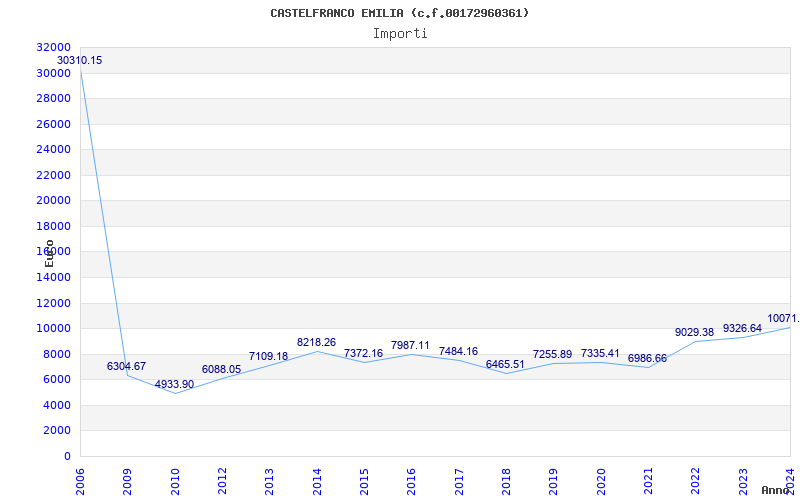Click y-axis value 26000
Image resolution: width=800 pixels, height=500 pixels.
(x=54, y=124)
